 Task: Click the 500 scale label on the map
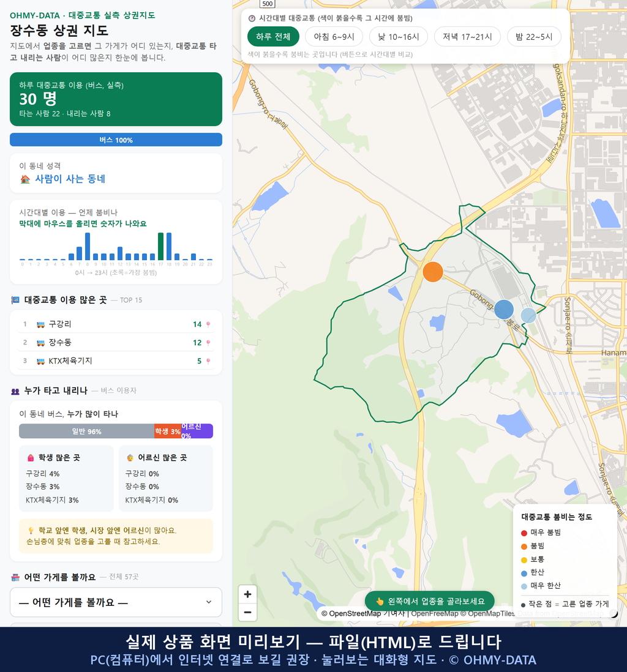[267, 4]
